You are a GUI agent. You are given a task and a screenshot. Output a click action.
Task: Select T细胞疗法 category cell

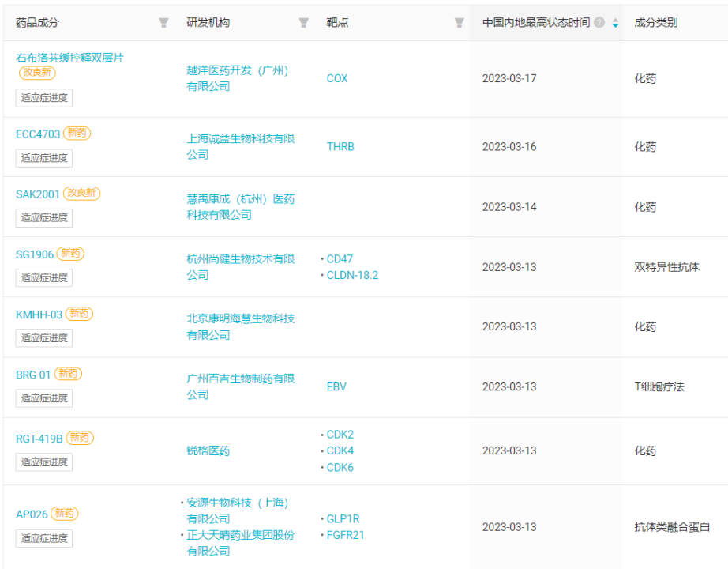[659, 386]
